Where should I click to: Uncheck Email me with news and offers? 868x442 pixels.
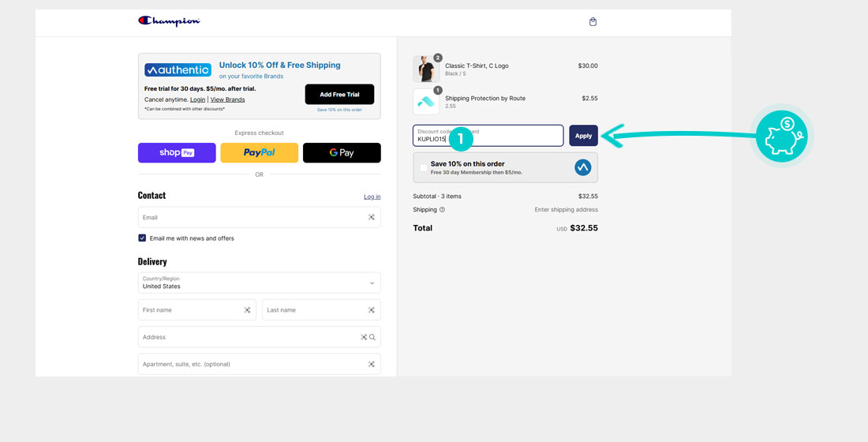(x=142, y=238)
